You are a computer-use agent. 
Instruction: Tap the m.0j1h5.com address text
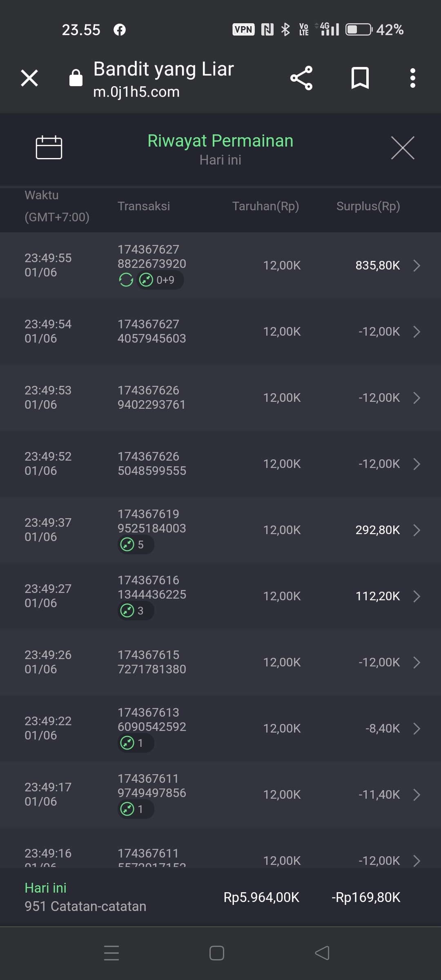pyautogui.click(x=136, y=92)
